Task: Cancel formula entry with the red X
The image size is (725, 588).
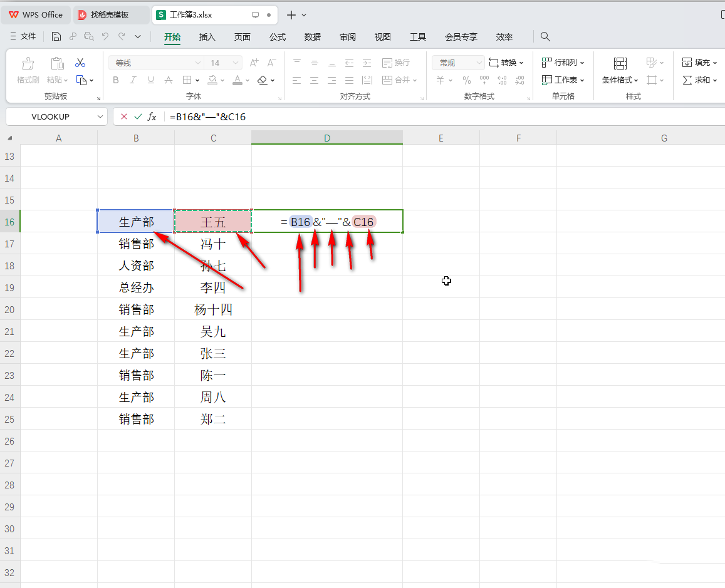Action: pyautogui.click(x=123, y=116)
